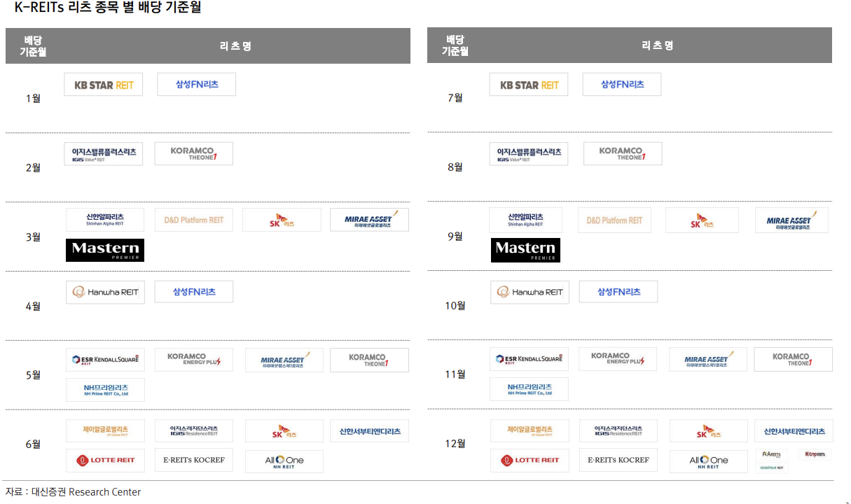
Task: Click All One NH REIT logo in 6월 row
Action: pyautogui.click(x=284, y=461)
